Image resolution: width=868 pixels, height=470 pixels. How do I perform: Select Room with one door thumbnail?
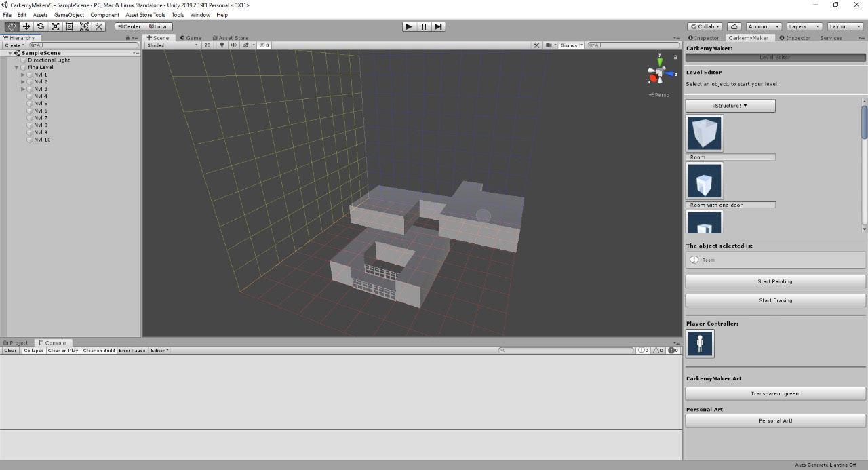[705, 180]
